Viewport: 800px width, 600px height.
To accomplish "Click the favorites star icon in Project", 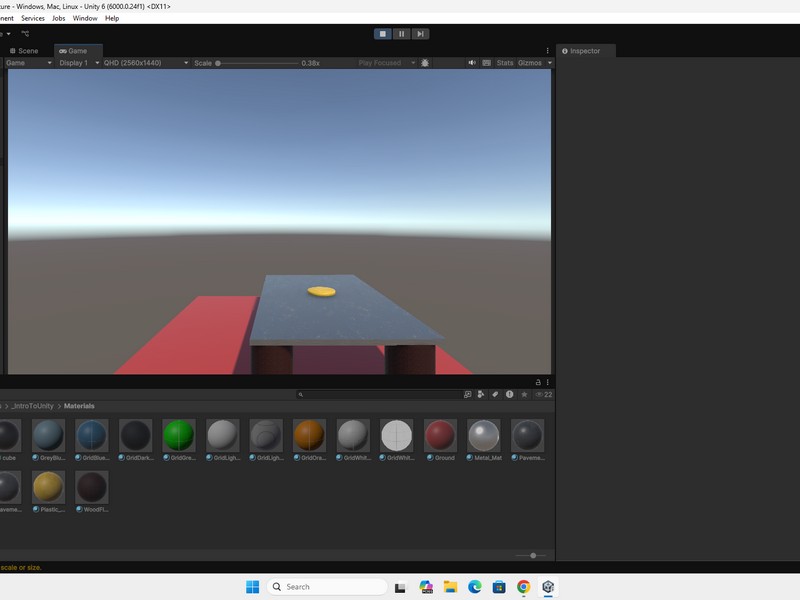I will click(524, 395).
